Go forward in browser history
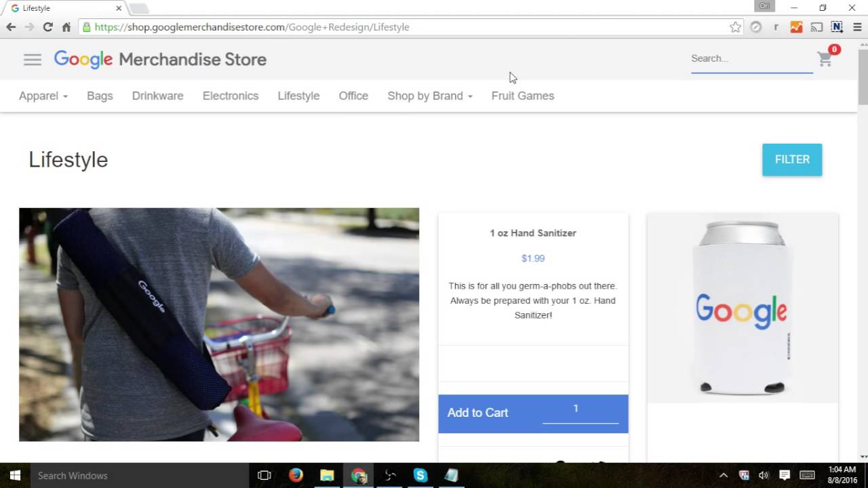This screenshot has height=488, width=868. point(29,27)
